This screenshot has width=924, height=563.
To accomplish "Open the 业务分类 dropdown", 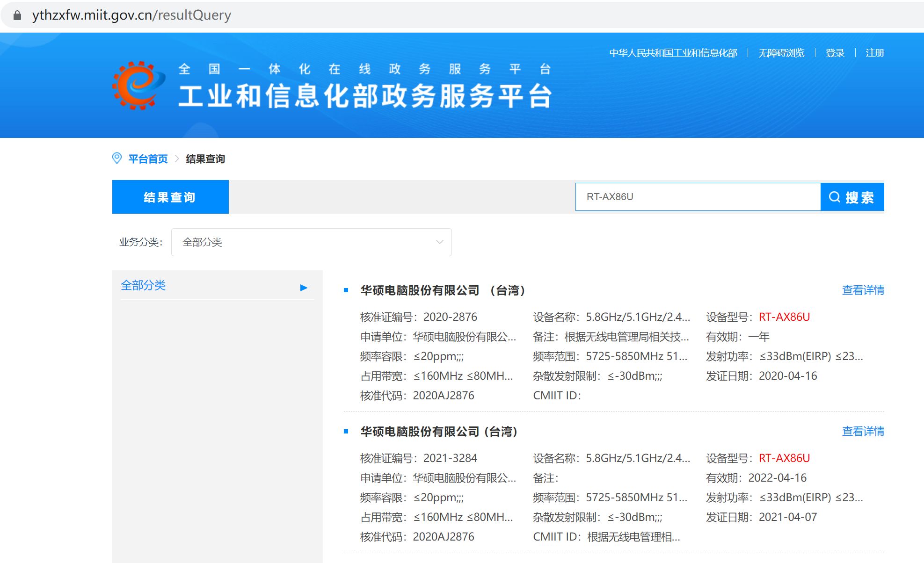I will [311, 242].
